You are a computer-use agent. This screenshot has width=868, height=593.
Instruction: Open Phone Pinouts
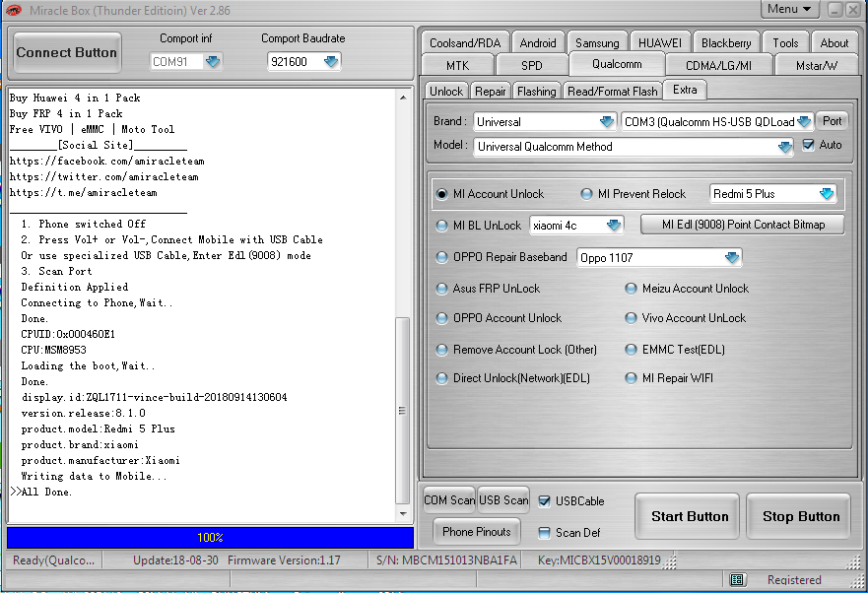coord(477,532)
